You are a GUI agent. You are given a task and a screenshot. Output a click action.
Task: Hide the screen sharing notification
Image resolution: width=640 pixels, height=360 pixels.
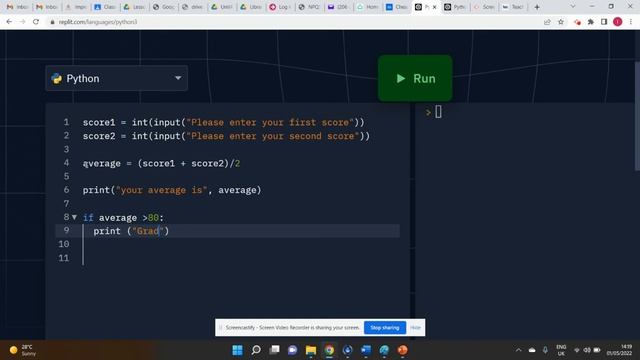[x=415, y=327]
